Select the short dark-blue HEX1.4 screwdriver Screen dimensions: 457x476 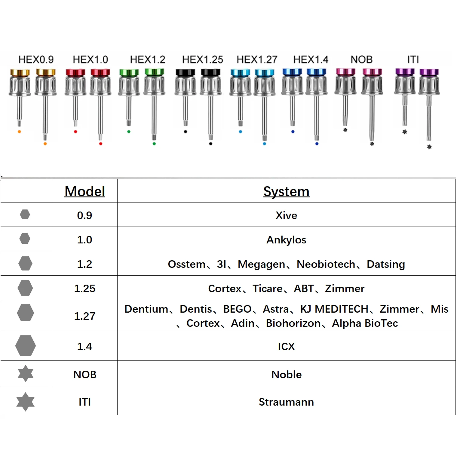(293, 97)
